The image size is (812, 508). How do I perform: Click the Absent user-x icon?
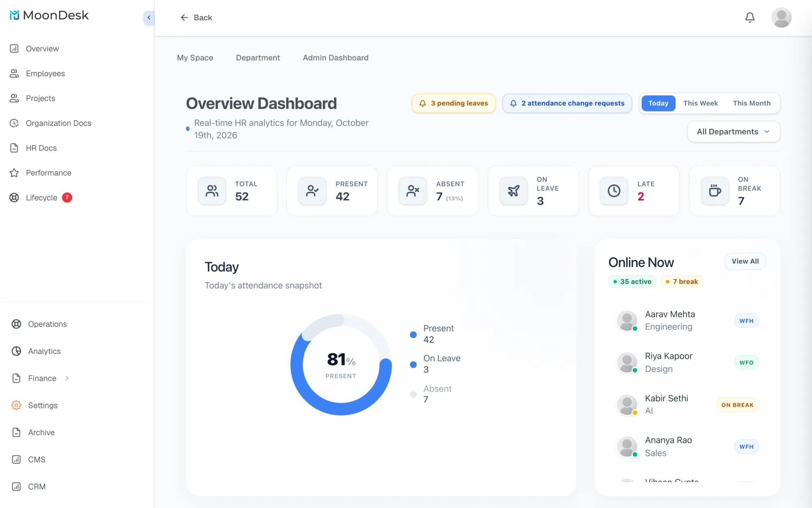coord(413,191)
